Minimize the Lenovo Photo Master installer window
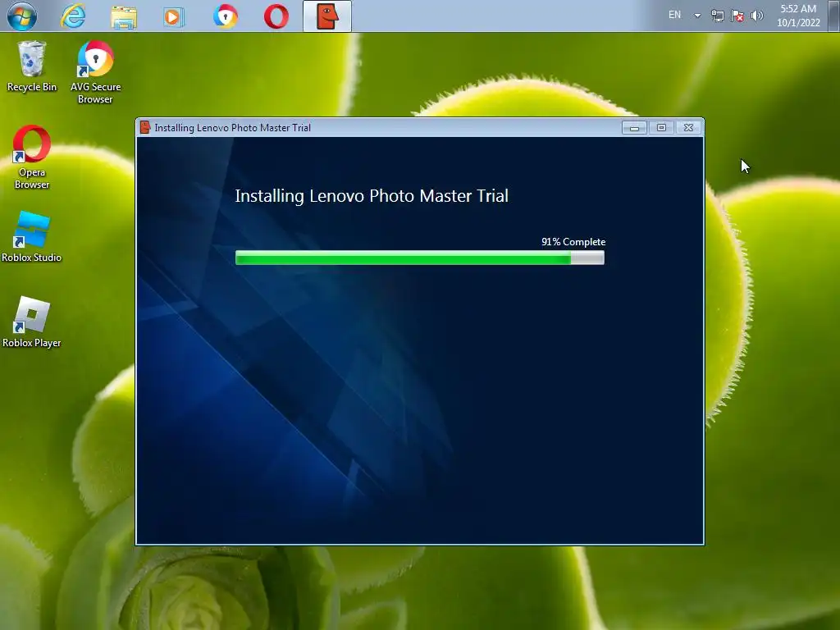Viewport: 840px width, 630px height. [634, 127]
